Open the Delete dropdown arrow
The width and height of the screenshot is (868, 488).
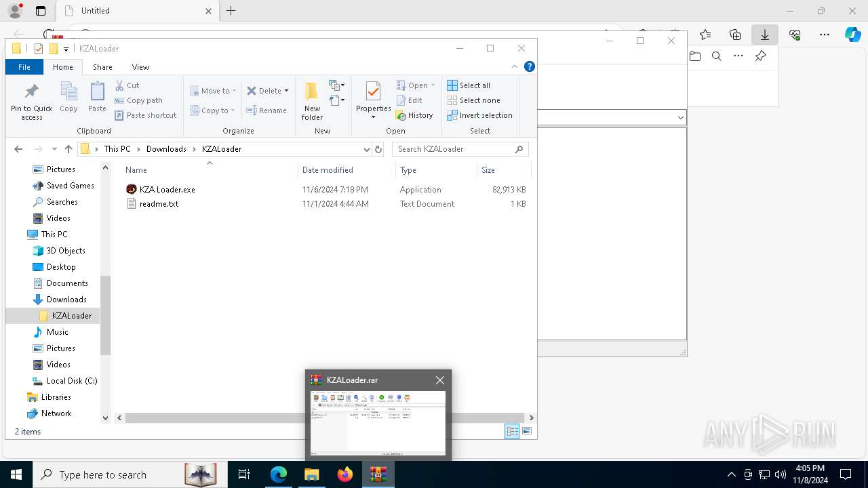pos(286,91)
